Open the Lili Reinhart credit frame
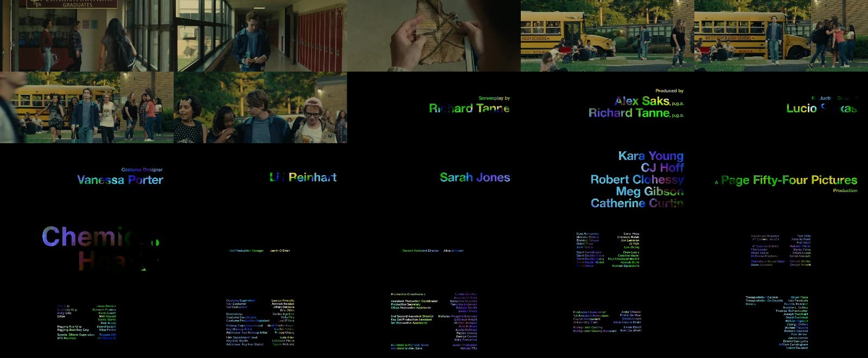Viewport: 868px width, 358px height. tap(260, 179)
